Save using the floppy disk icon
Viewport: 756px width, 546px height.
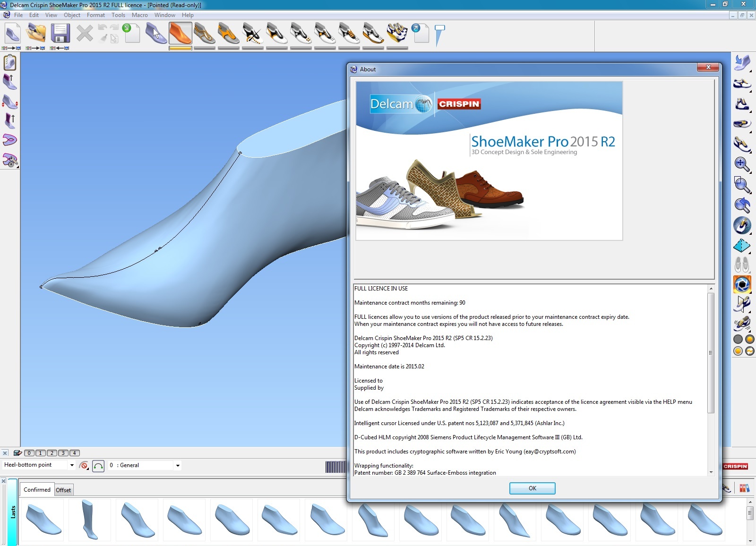click(x=60, y=34)
